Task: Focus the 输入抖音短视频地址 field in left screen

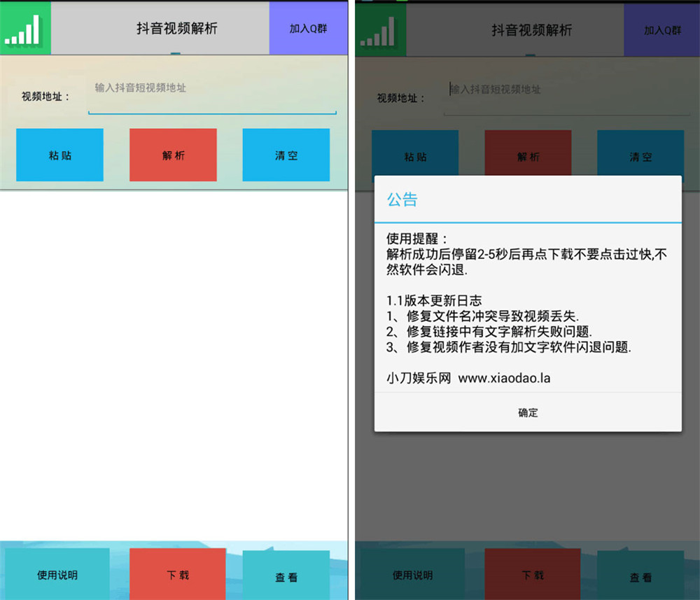Action: (x=212, y=95)
